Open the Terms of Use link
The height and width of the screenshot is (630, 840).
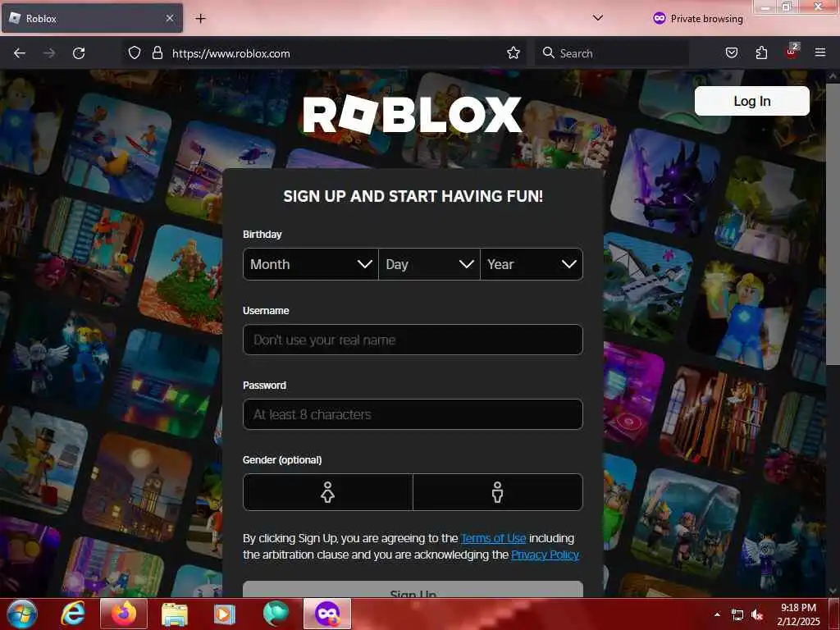coord(493,538)
